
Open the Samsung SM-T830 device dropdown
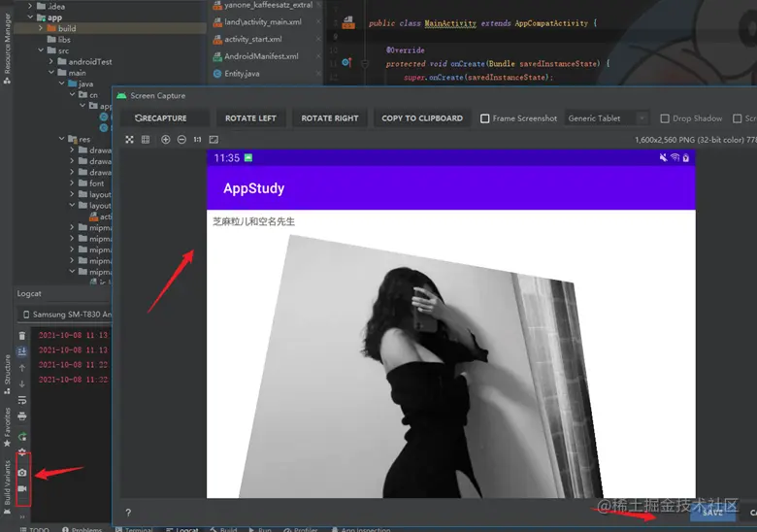pos(65,315)
